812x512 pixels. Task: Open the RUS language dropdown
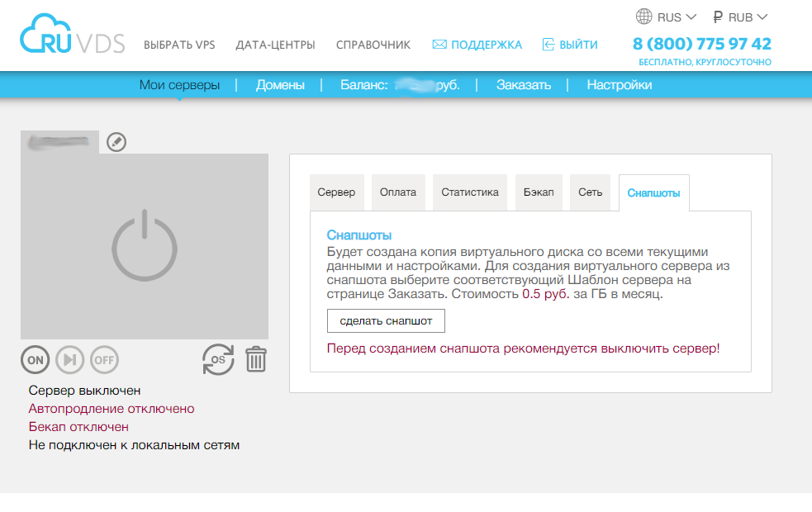(x=677, y=17)
